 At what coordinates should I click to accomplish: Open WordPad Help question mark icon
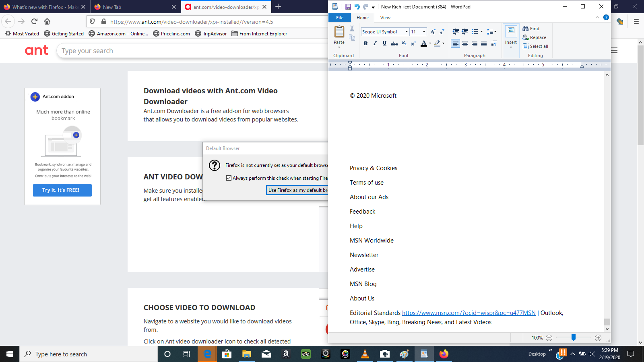coord(606,18)
